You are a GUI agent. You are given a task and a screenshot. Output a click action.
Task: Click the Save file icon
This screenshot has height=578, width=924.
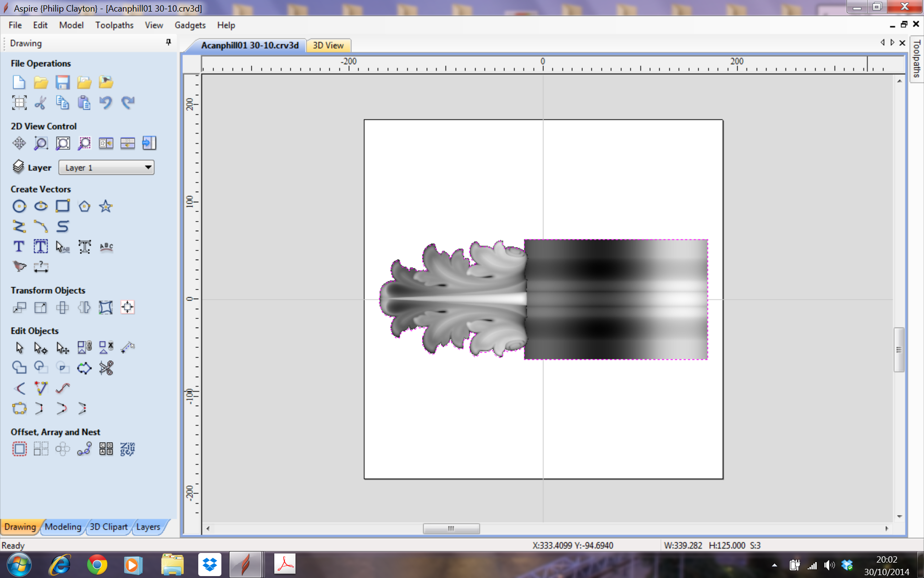pyautogui.click(x=63, y=82)
